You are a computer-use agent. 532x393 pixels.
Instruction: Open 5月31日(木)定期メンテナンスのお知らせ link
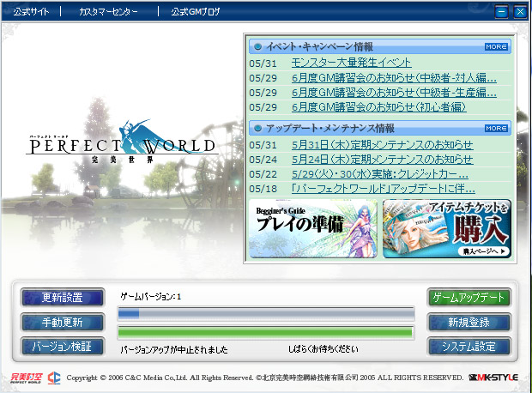pos(382,145)
